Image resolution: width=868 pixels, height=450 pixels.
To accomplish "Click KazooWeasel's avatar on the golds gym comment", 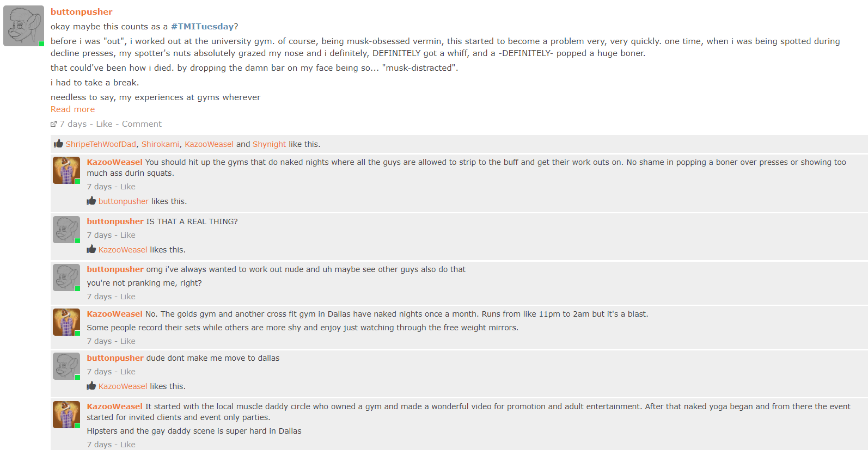I will pyautogui.click(x=66, y=322).
